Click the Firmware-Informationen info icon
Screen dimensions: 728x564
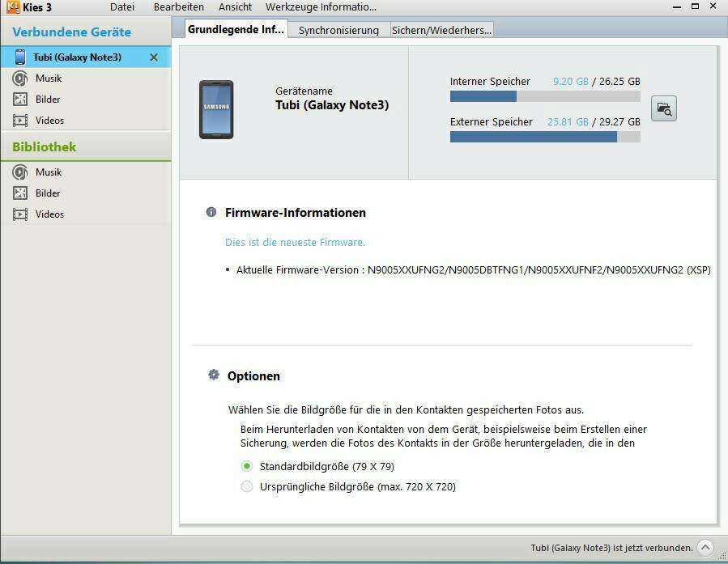click(211, 213)
